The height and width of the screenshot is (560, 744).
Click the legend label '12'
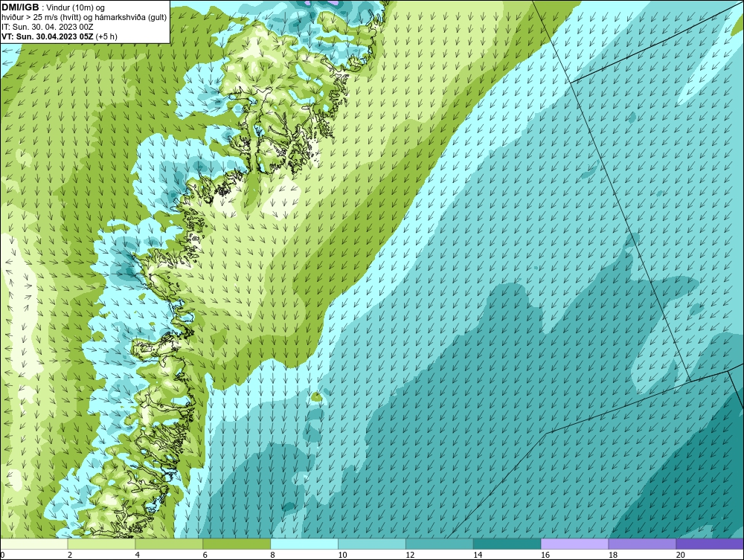(410, 555)
